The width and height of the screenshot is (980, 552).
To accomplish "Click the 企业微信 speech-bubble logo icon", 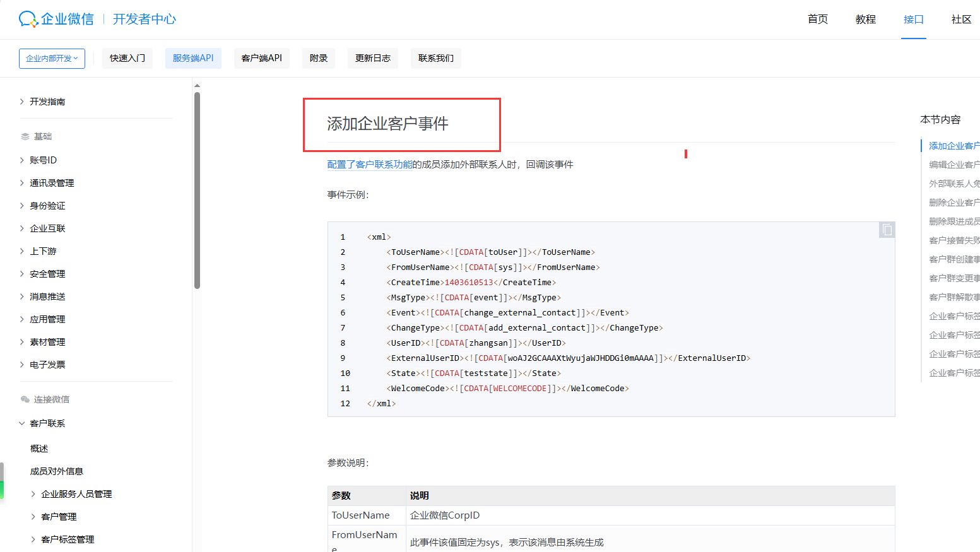I will pyautogui.click(x=26, y=18).
